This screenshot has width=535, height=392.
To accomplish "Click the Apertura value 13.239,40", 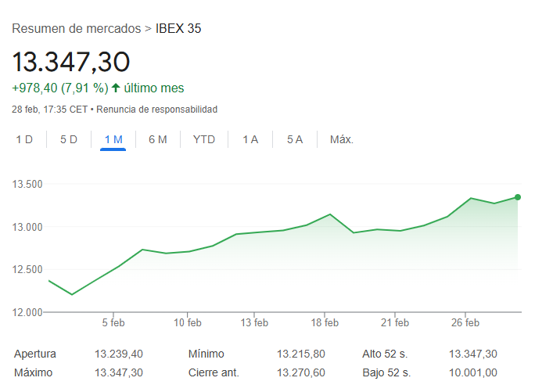I will click(118, 354).
